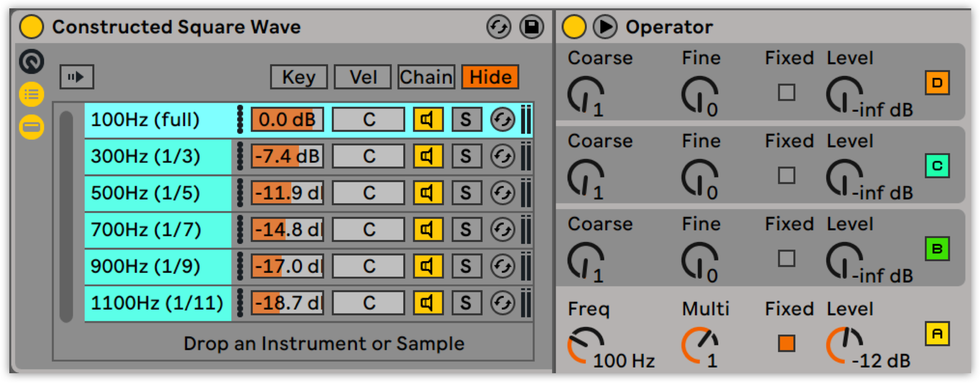Viewport: 980px width, 383px height.
Task: Toggle Constructed Square Wave device activator
Action: click(31, 26)
